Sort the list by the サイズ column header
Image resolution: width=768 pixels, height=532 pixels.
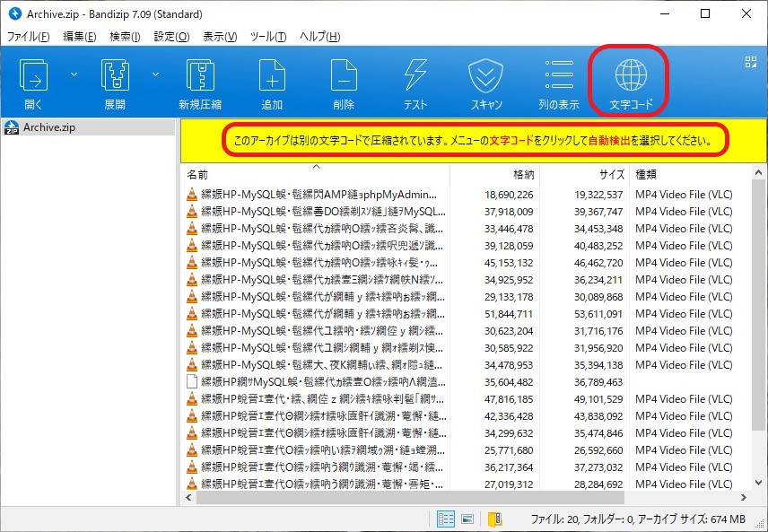click(583, 174)
